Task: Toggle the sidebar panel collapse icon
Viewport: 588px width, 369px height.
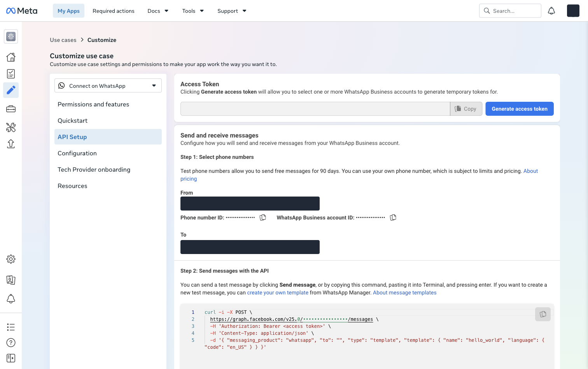Action: coord(11,358)
